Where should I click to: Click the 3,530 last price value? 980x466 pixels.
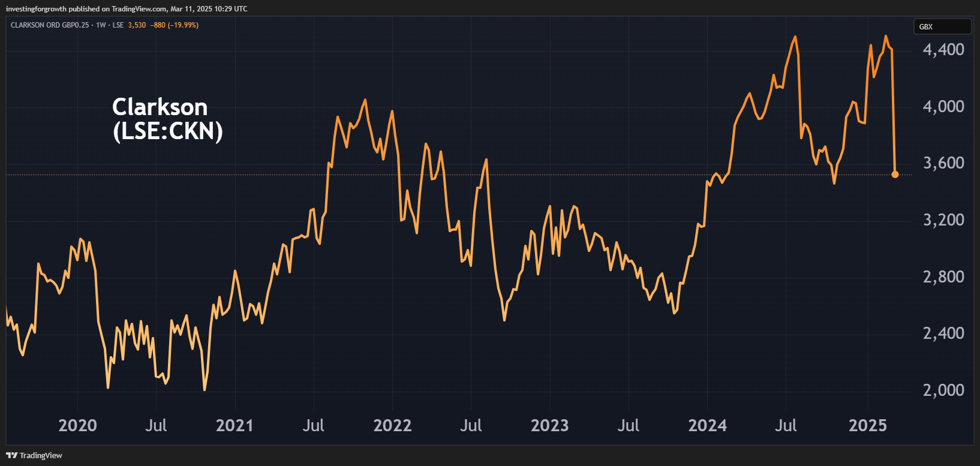(x=137, y=25)
